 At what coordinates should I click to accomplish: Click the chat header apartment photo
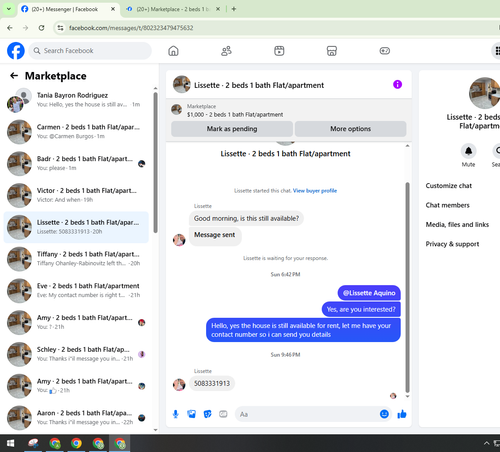point(182,84)
